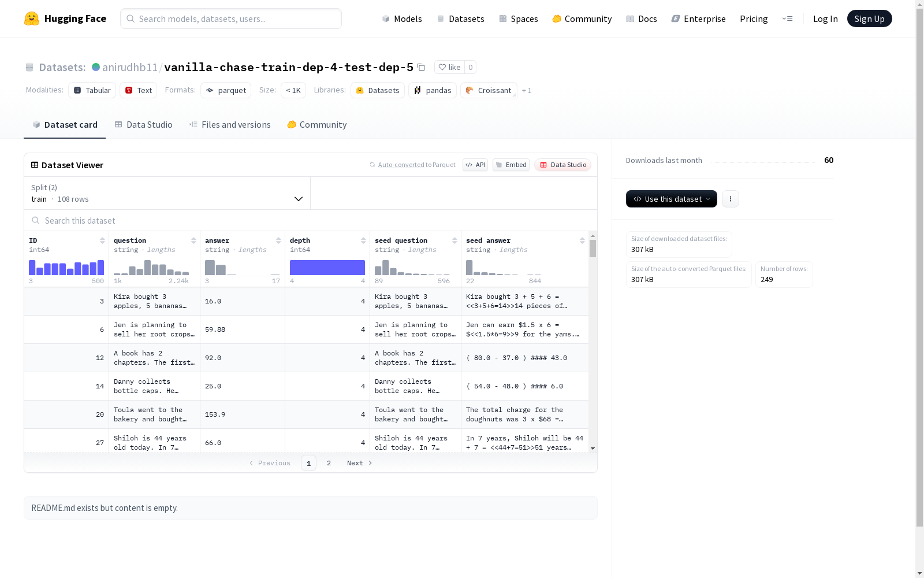Click page 1 in the pagination
The height and width of the screenshot is (578, 924).
coord(308,463)
